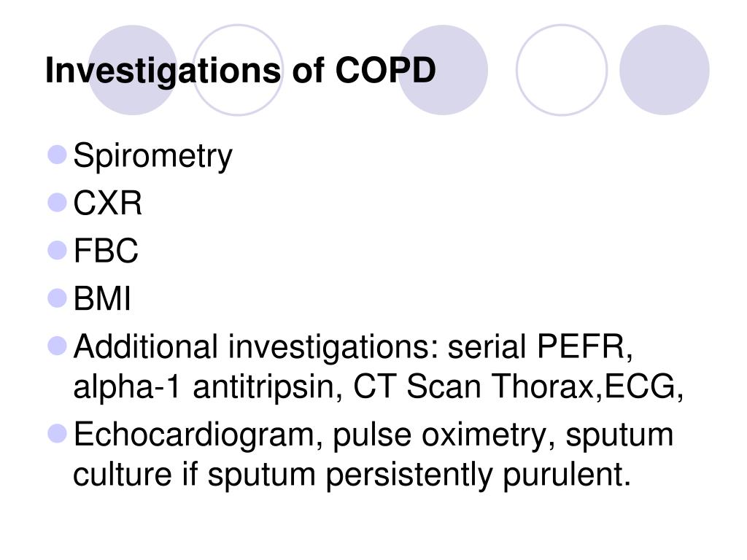Click the words serial PEFR
This screenshot has height=560, width=747.
pos(541,346)
